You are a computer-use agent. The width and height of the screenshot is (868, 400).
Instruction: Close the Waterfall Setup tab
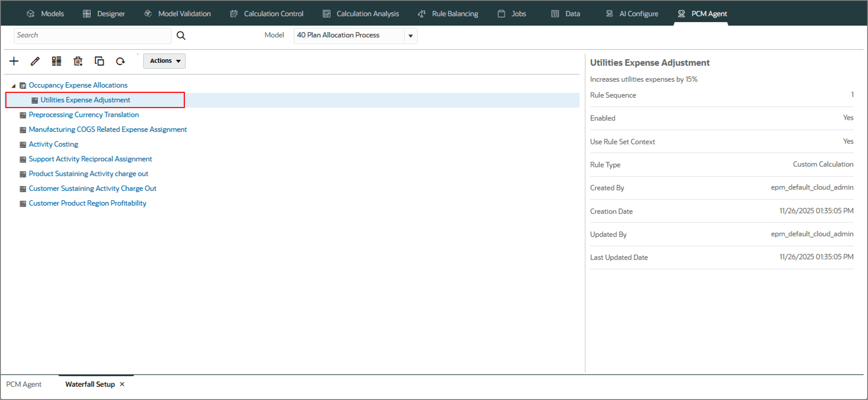pyautogui.click(x=122, y=384)
